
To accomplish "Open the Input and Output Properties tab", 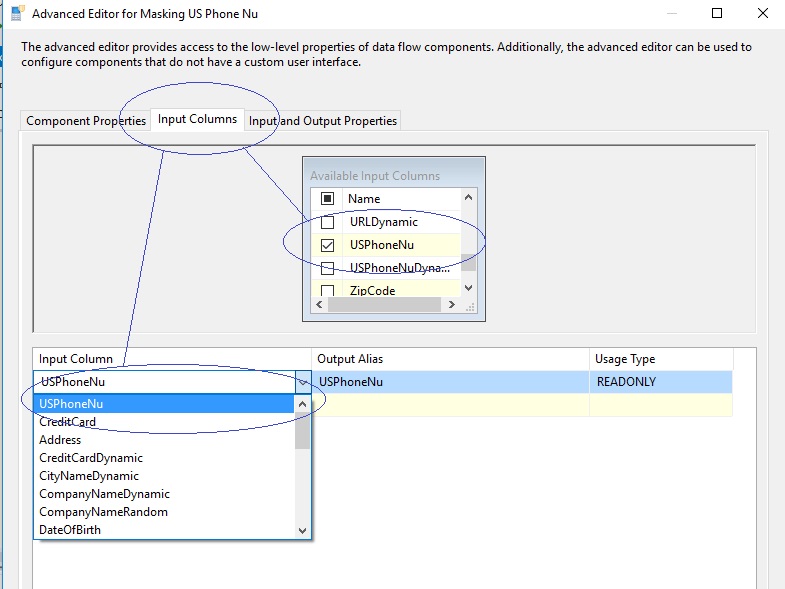I will click(x=322, y=121).
